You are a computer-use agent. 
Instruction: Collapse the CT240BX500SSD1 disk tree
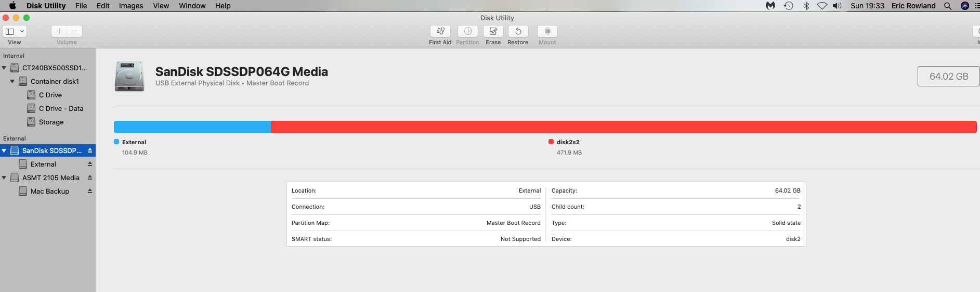[x=4, y=68]
